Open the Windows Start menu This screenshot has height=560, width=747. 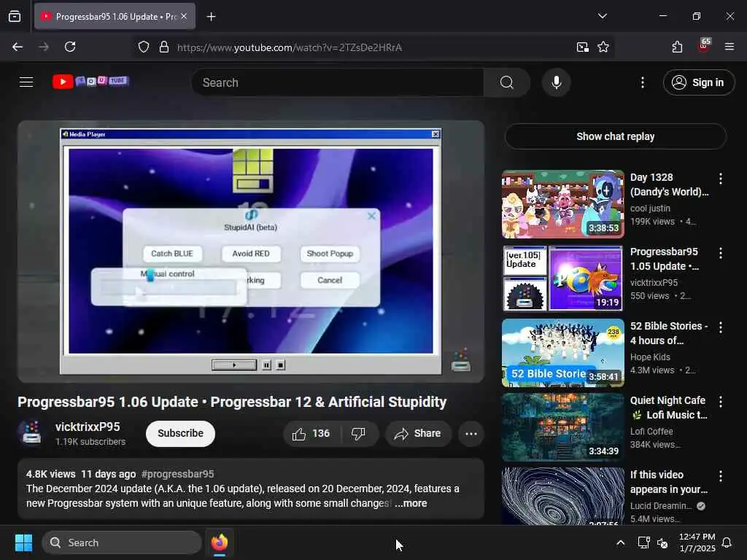point(23,542)
